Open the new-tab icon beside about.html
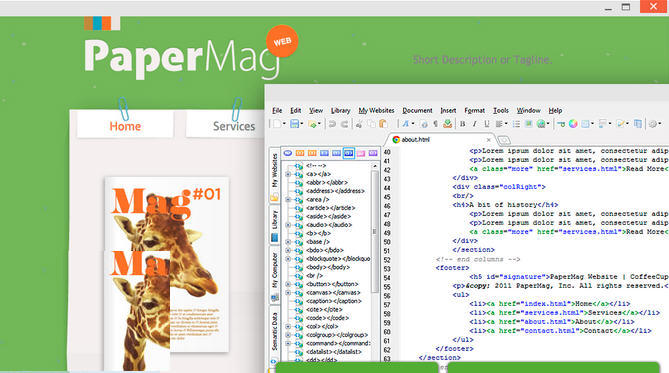This screenshot has width=669, height=373. click(x=503, y=140)
